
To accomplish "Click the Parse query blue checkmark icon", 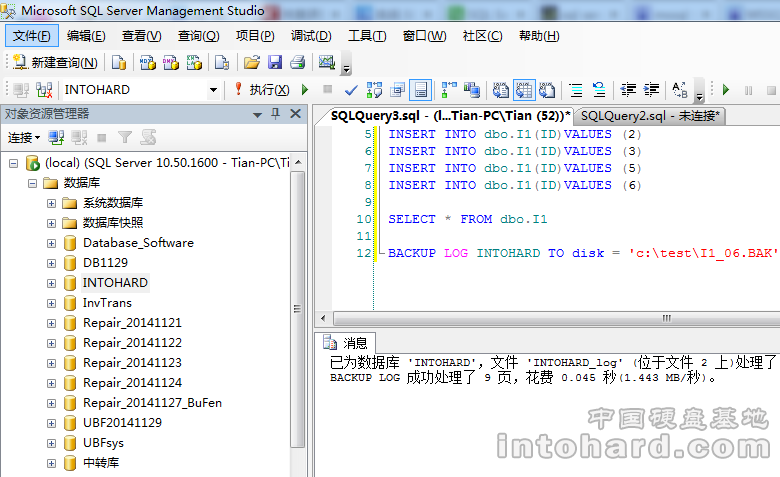I will pos(351,90).
